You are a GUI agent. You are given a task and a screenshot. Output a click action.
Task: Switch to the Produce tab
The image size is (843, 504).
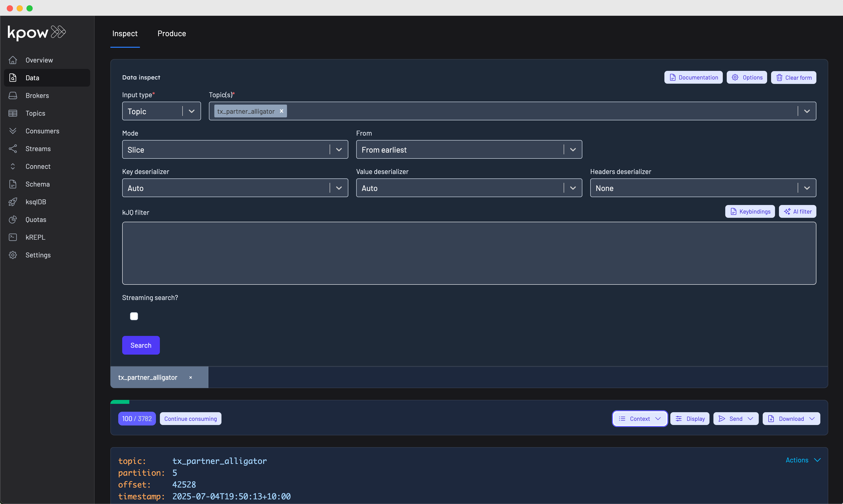[x=172, y=34]
